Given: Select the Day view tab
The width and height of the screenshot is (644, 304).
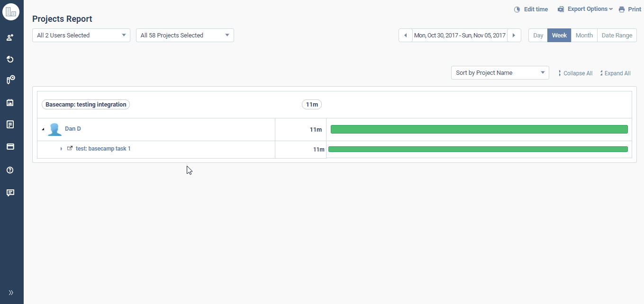Looking at the screenshot, I should pyautogui.click(x=538, y=35).
